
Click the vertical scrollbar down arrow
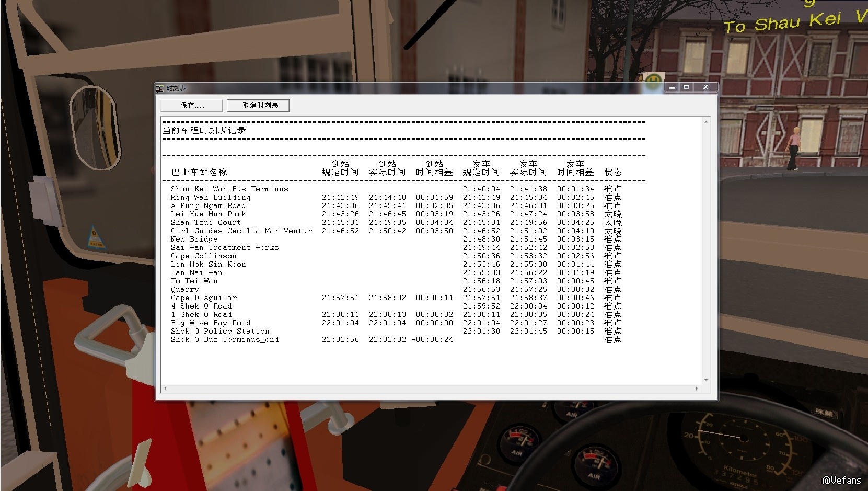coord(706,380)
